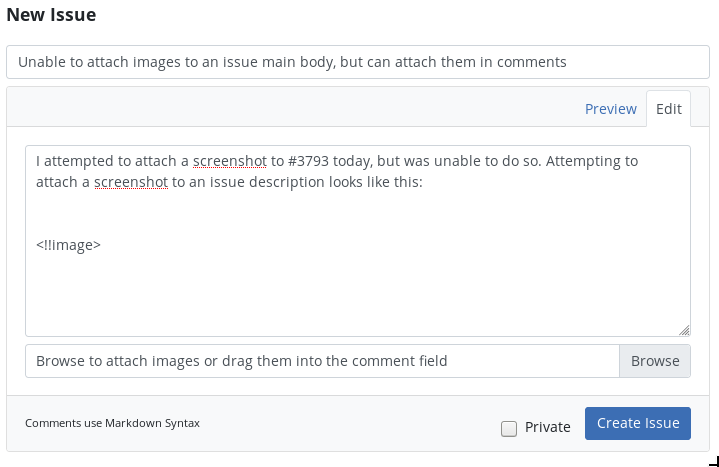Screen dimensions: 719x467
Task: Click empty area below <!!image> in description
Action: (x=358, y=294)
